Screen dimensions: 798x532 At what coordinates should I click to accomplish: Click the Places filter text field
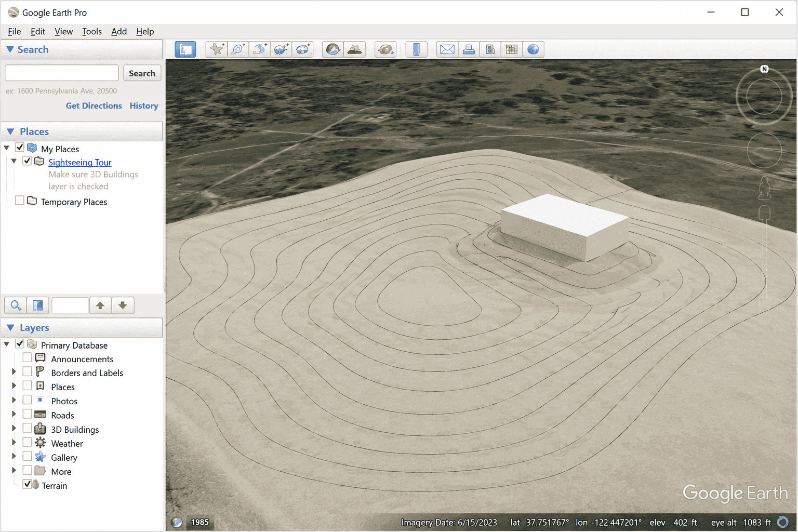click(x=70, y=305)
